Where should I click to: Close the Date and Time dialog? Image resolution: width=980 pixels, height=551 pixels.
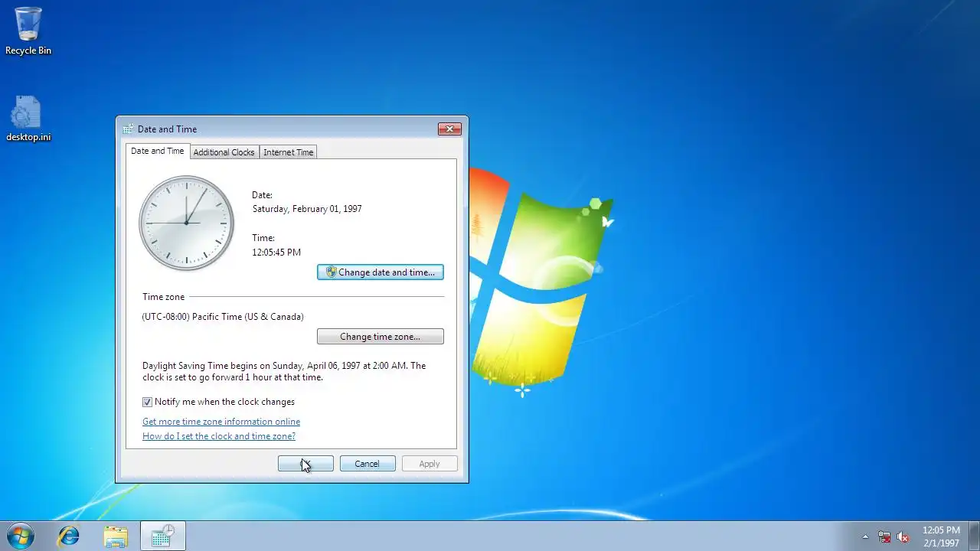(449, 129)
